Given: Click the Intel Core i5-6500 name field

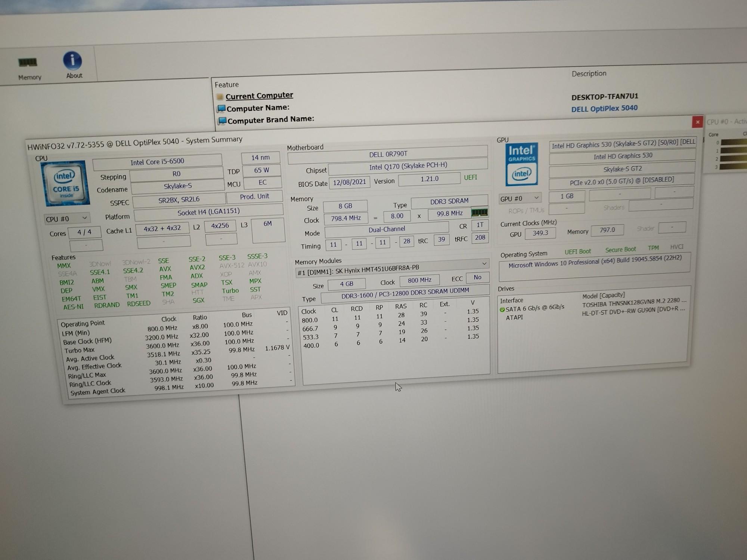Looking at the screenshot, I should click(157, 162).
